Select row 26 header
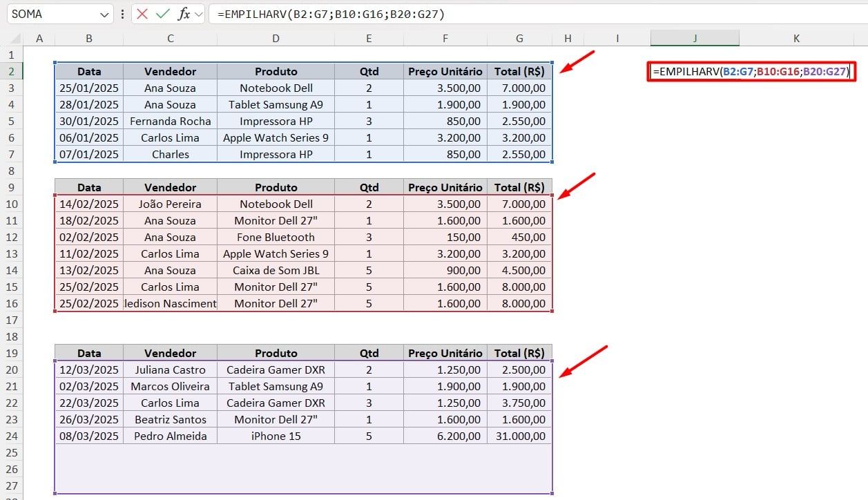The image size is (868, 500). [12, 469]
